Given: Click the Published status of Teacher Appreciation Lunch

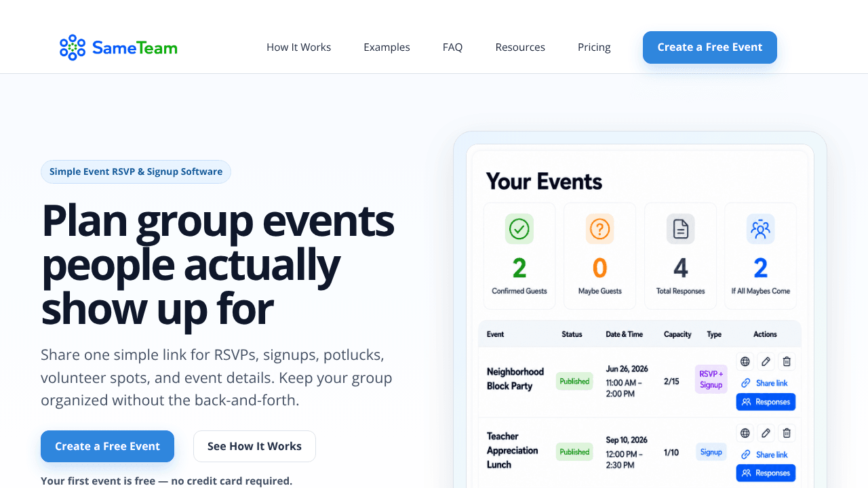Looking at the screenshot, I should coord(574,452).
